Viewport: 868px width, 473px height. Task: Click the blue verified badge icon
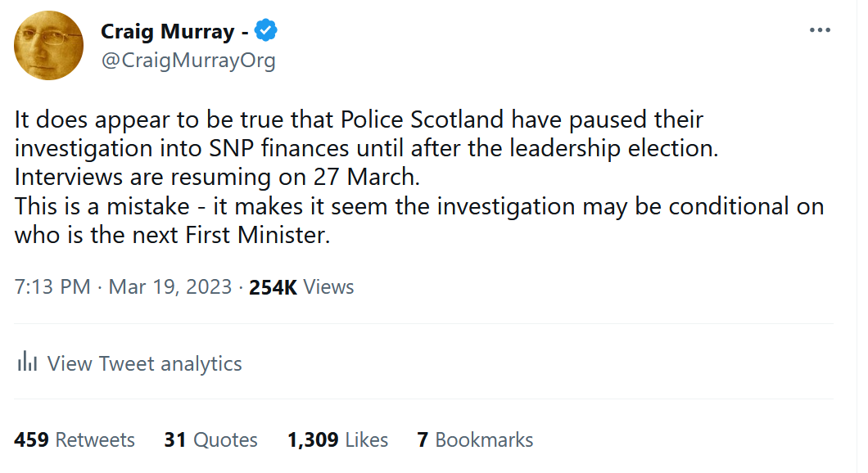pos(266,31)
